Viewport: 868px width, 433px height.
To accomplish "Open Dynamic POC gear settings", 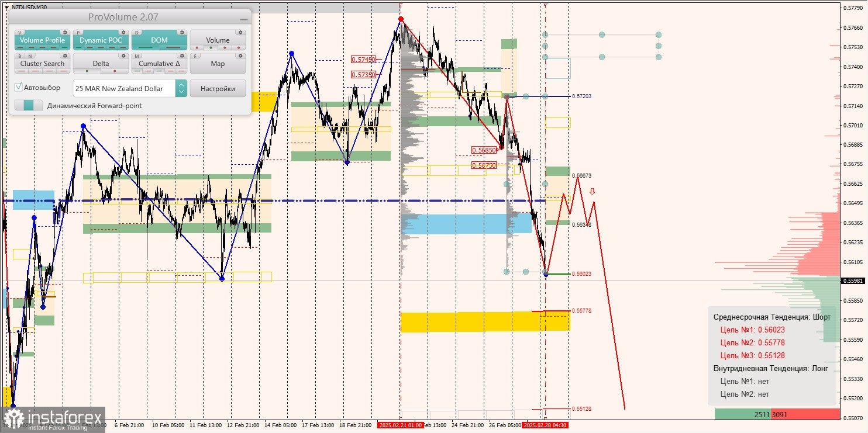I will pyautogui.click(x=123, y=32).
